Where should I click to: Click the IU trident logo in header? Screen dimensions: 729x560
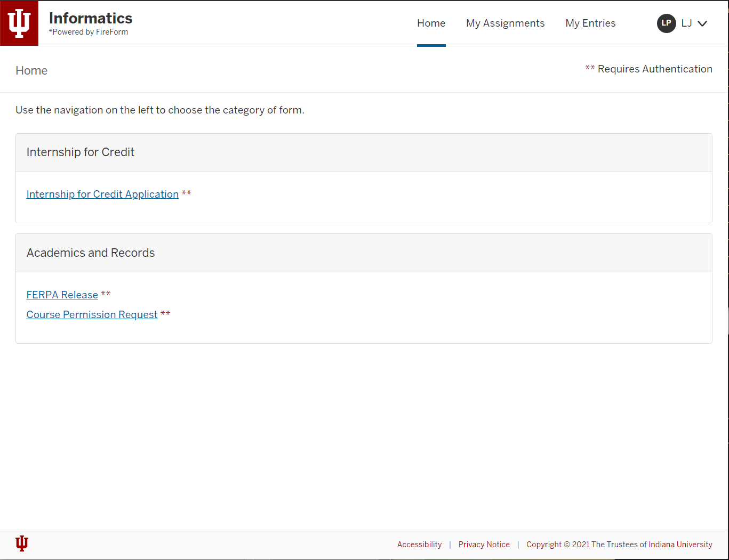click(19, 23)
